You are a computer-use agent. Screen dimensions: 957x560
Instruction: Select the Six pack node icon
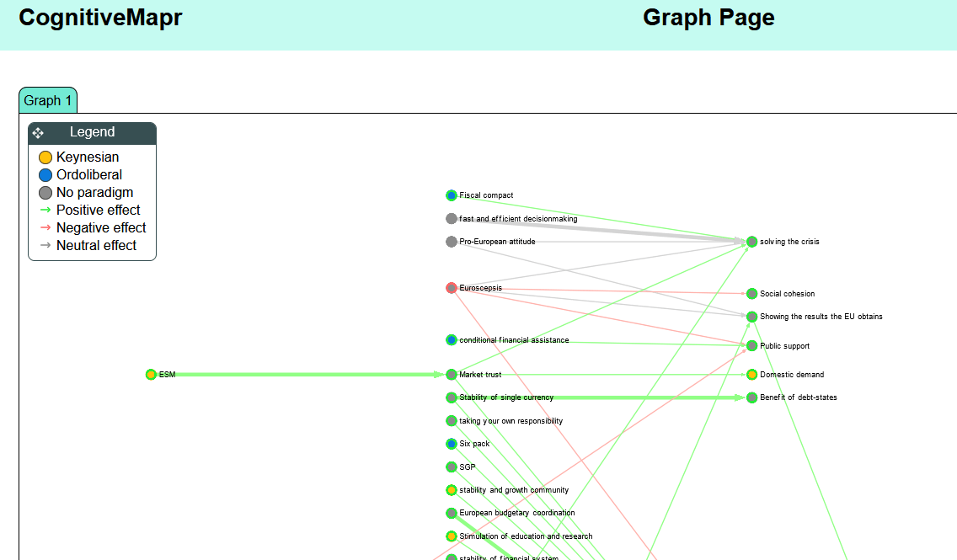[x=452, y=443]
